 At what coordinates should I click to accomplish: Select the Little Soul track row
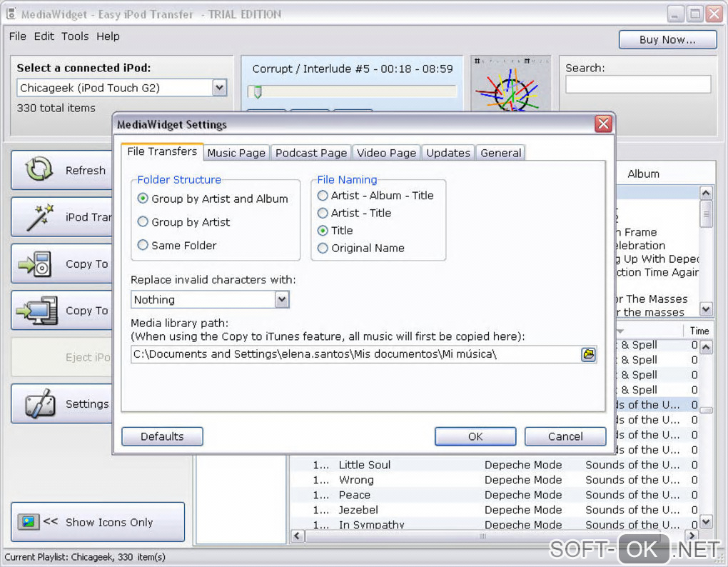pos(495,465)
